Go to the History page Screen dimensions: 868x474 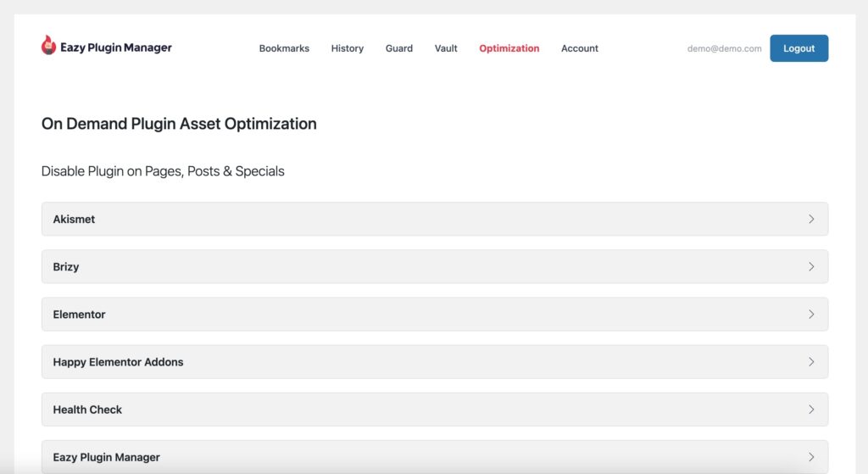coord(347,48)
